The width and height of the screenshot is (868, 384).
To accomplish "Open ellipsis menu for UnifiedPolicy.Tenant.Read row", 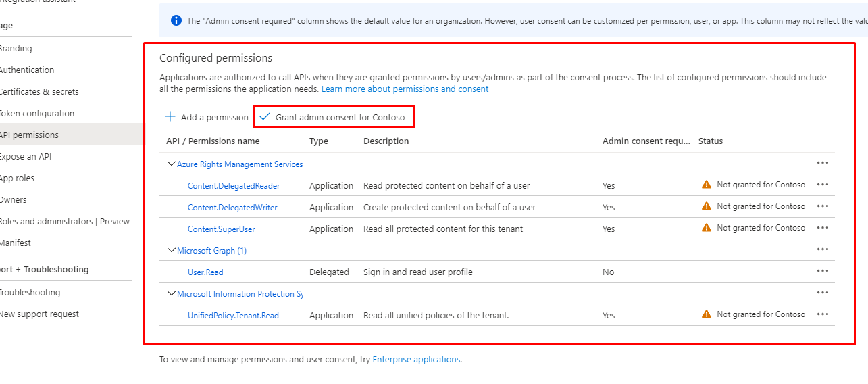I will [x=822, y=314].
